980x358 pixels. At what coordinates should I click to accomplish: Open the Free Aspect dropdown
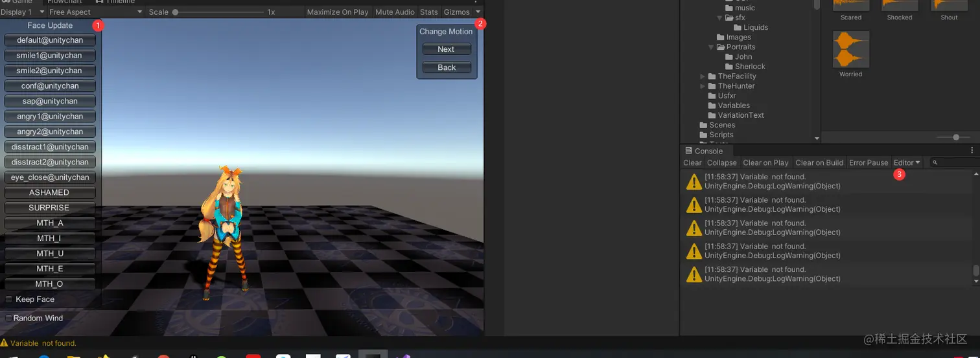(x=95, y=12)
